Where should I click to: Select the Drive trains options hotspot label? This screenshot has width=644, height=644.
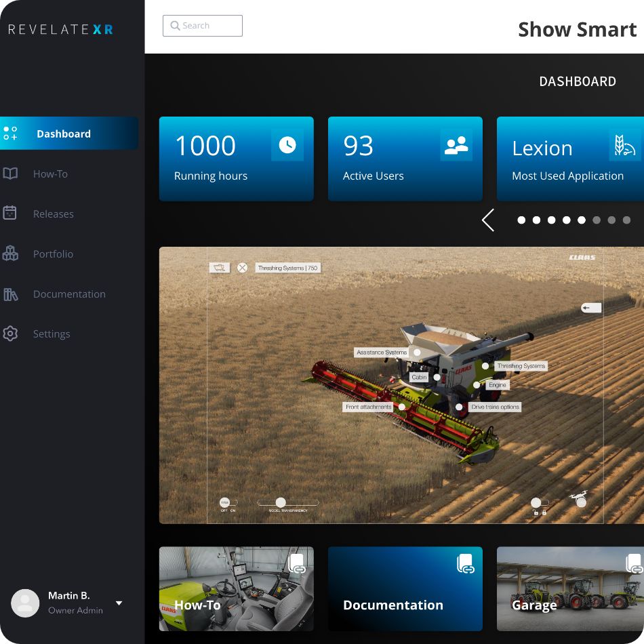pyautogui.click(x=495, y=407)
